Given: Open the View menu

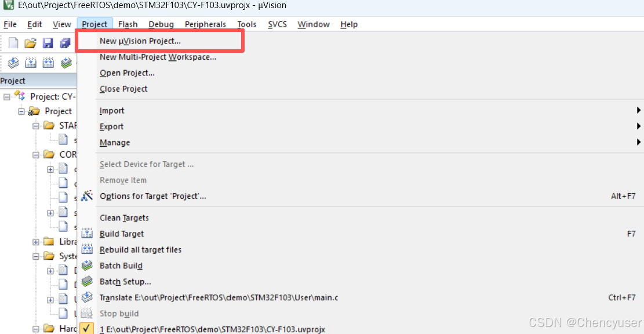Looking at the screenshot, I should click(61, 24).
